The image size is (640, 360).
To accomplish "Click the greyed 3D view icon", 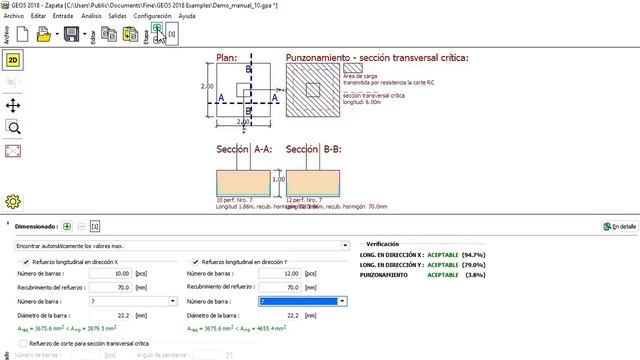I will coord(11,83).
